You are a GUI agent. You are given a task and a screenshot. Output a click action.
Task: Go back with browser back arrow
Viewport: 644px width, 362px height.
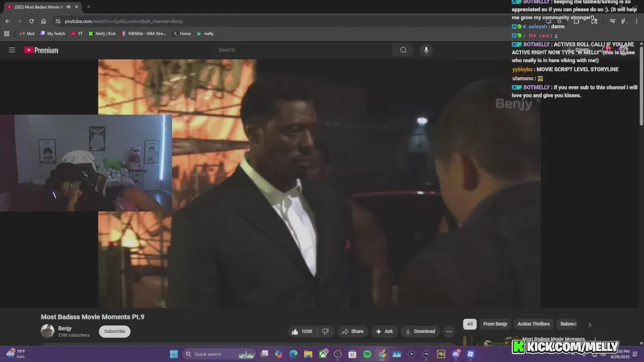[x=7, y=21]
